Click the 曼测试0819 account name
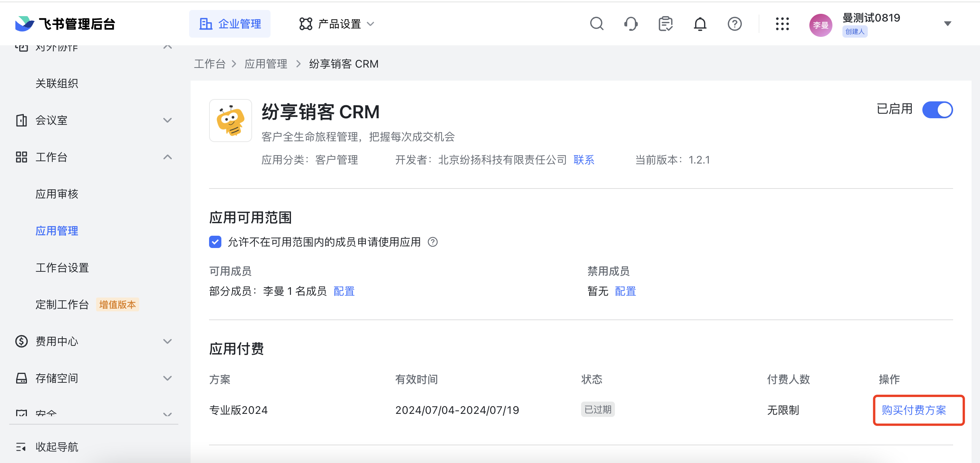The height and width of the screenshot is (463, 980). (x=871, y=18)
